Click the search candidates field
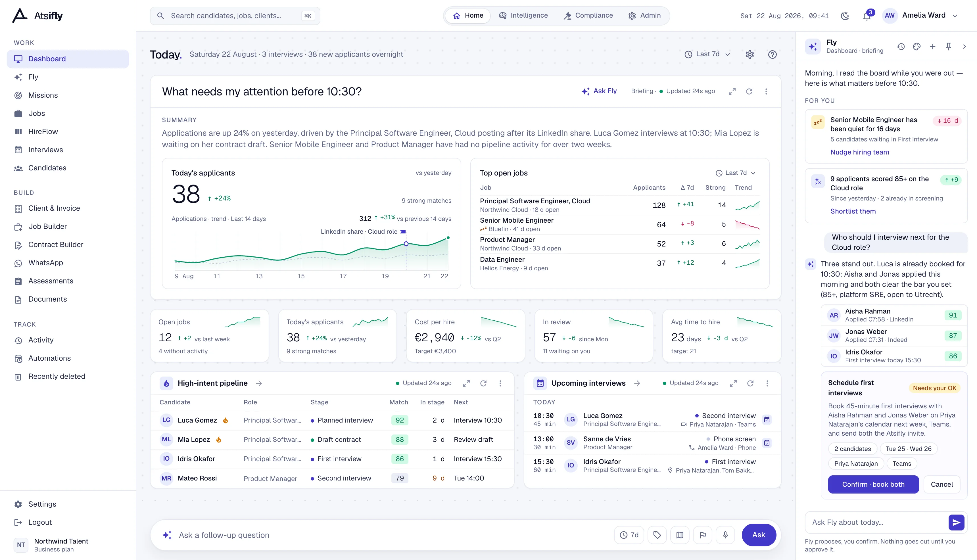Viewport: 977px width, 560px height. click(235, 16)
